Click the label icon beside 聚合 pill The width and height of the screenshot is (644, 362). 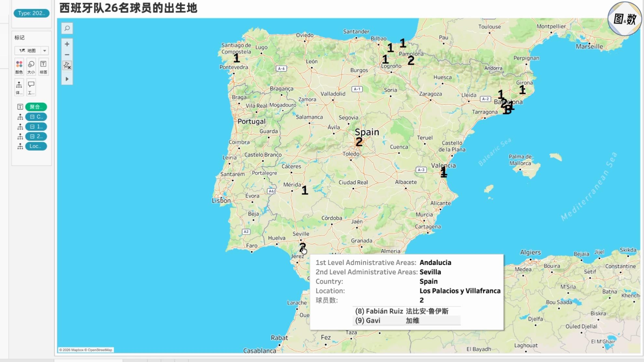point(20,107)
